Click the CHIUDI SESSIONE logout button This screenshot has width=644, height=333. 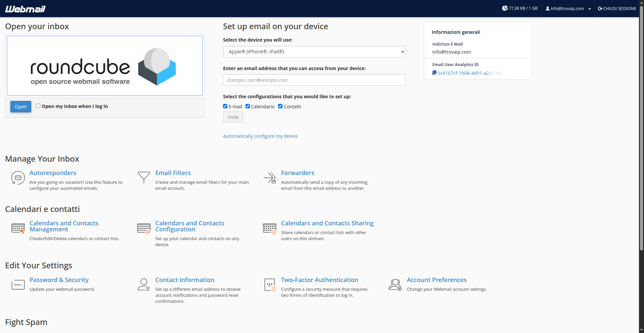point(617,9)
